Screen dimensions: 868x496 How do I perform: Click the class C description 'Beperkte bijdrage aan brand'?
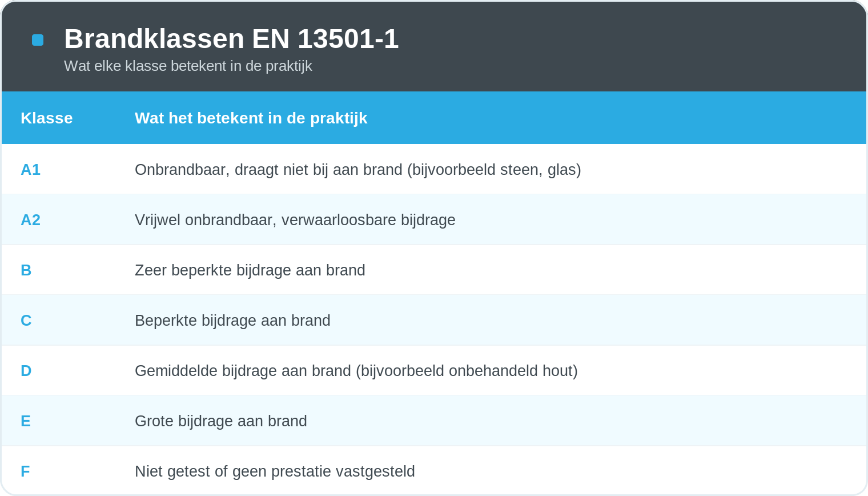[232, 321]
